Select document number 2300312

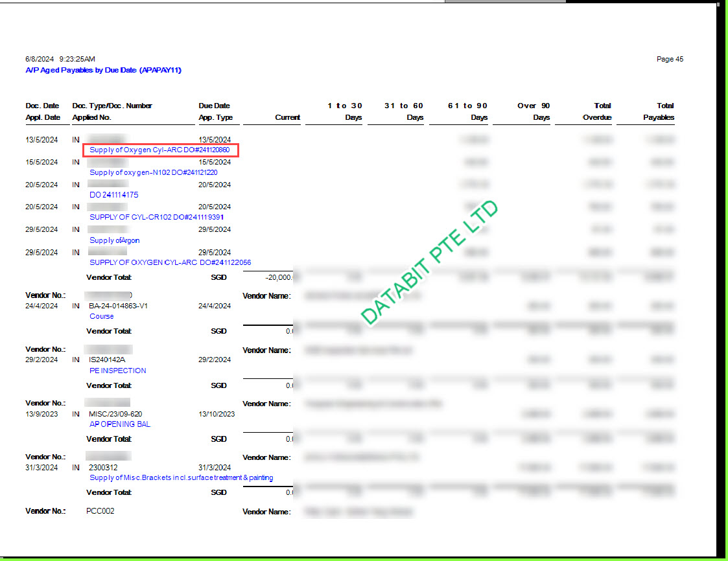[x=103, y=468]
